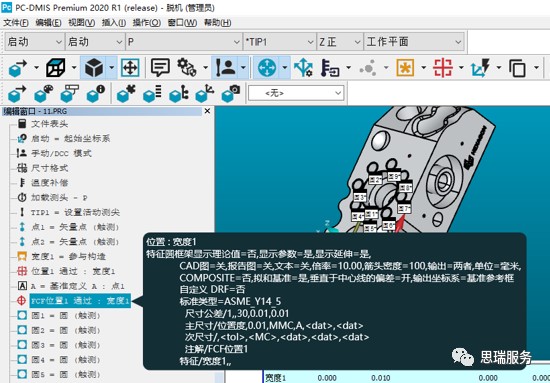This screenshot has height=383, width=550.
Task: Click the cube with list lines icon
Action: coord(152,93)
